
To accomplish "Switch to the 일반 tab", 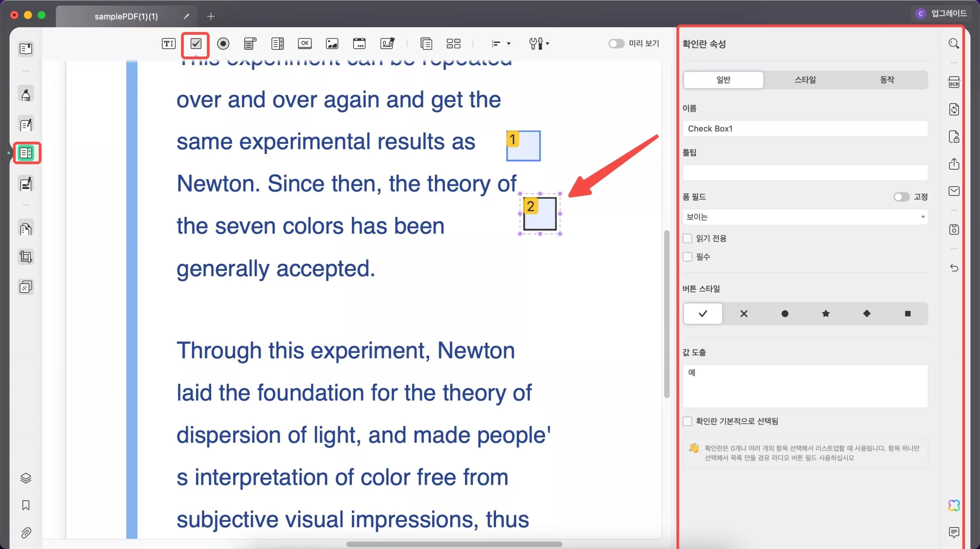I will tap(723, 80).
